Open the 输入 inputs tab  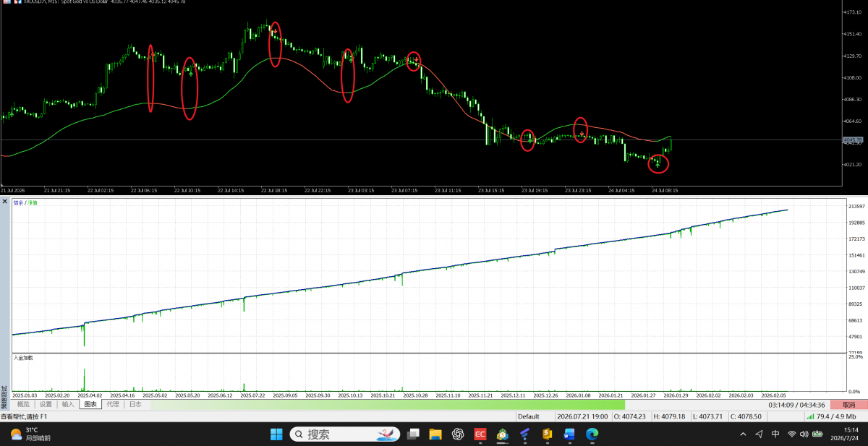point(68,405)
